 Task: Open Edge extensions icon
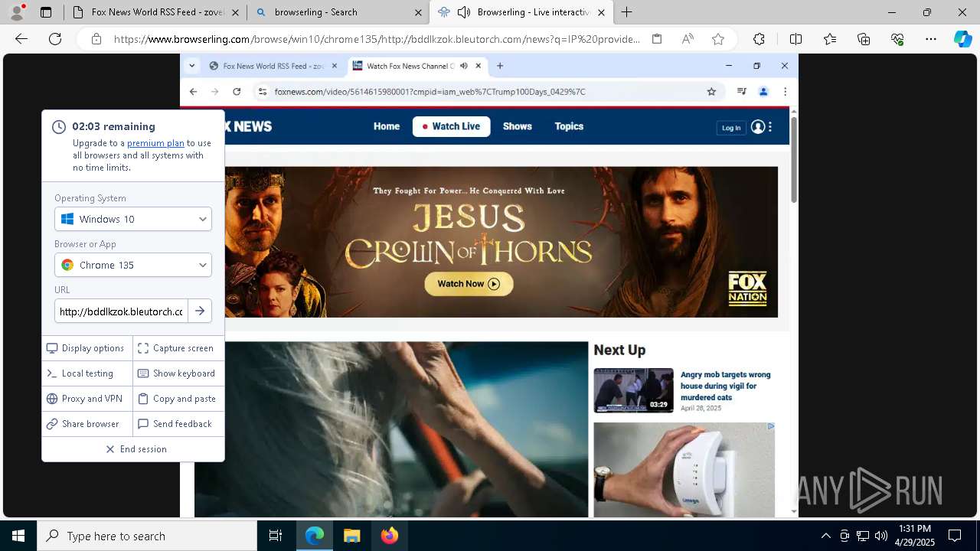pyautogui.click(x=759, y=39)
